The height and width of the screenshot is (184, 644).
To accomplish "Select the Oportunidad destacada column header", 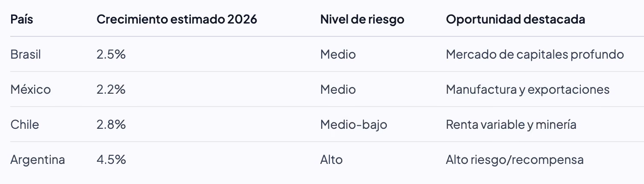I will coord(515,19).
